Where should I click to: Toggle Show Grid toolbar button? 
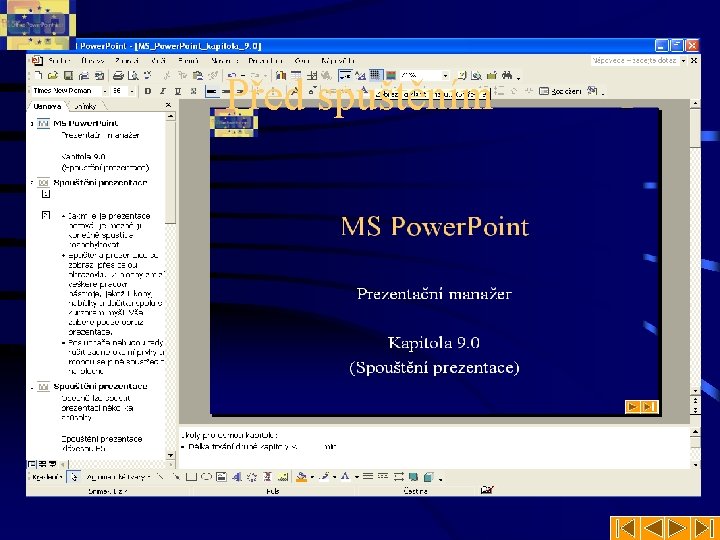point(376,75)
